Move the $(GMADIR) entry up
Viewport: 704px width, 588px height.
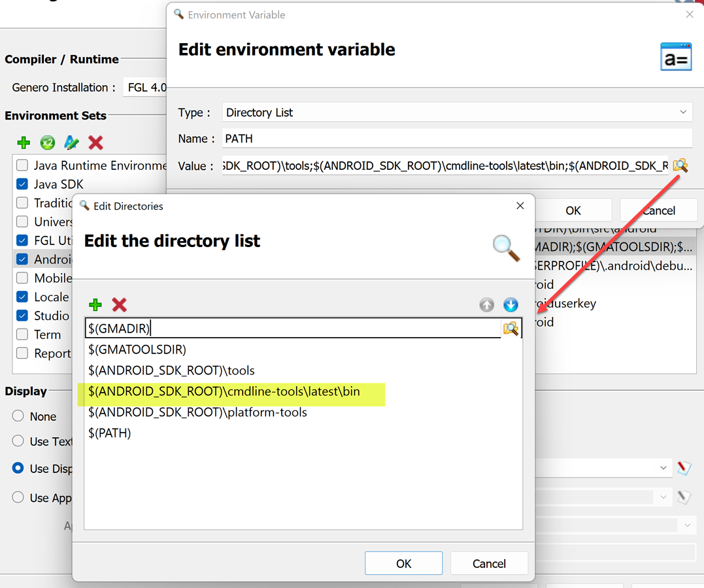click(486, 304)
